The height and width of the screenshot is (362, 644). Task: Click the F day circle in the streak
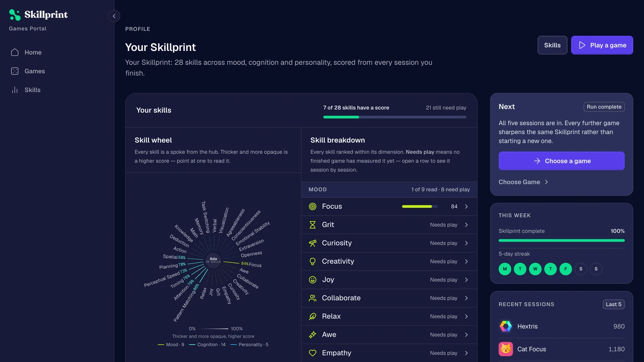point(566,269)
